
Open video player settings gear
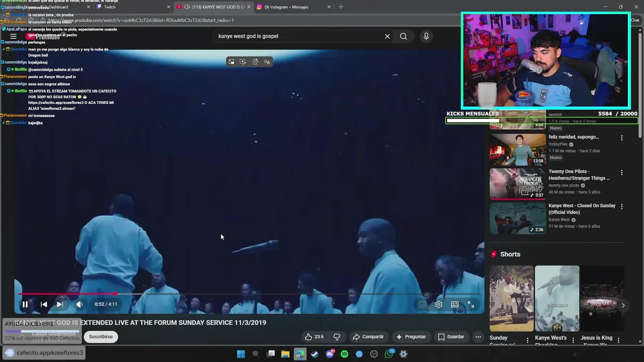439,304
